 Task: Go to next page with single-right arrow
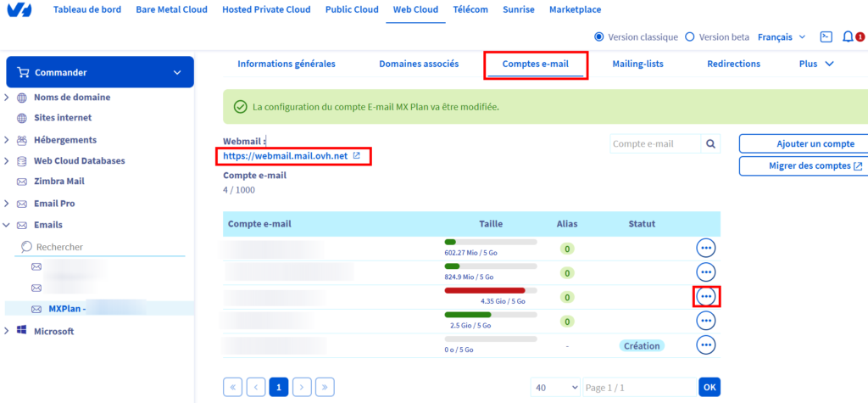[x=302, y=387]
